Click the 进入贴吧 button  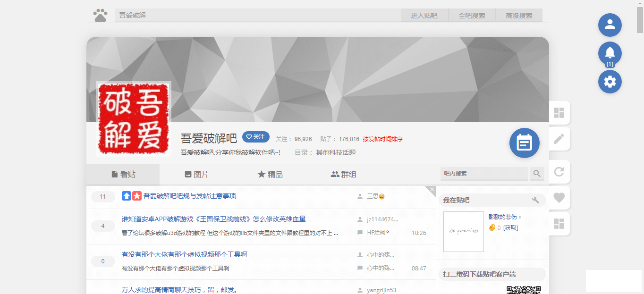[424, 16]
